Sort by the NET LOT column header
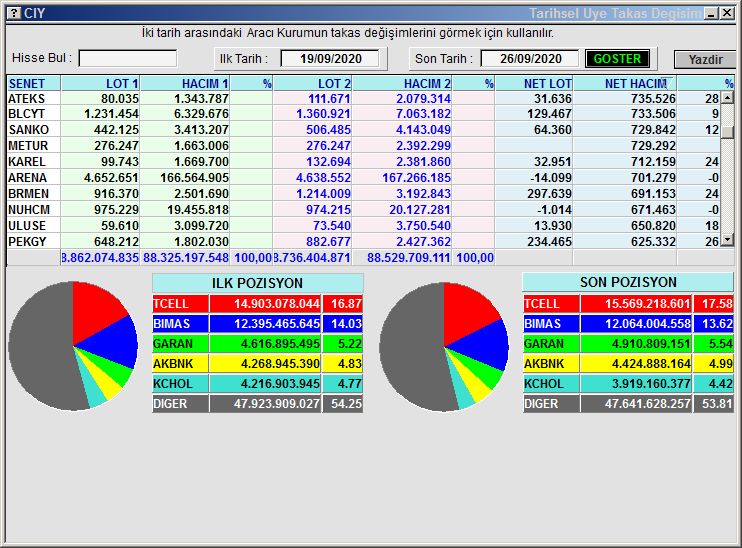 pos(534,84)
